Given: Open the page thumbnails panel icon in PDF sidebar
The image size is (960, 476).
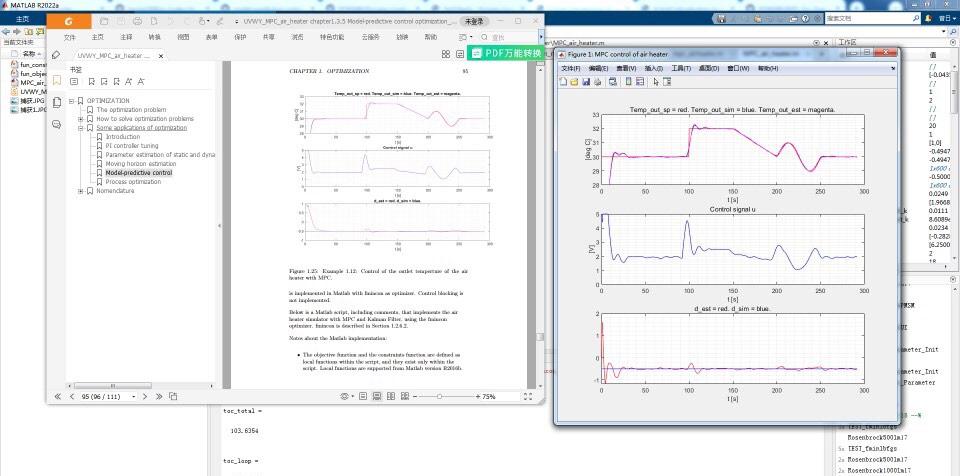Looking at the screenshot, I should pos(56,102).
